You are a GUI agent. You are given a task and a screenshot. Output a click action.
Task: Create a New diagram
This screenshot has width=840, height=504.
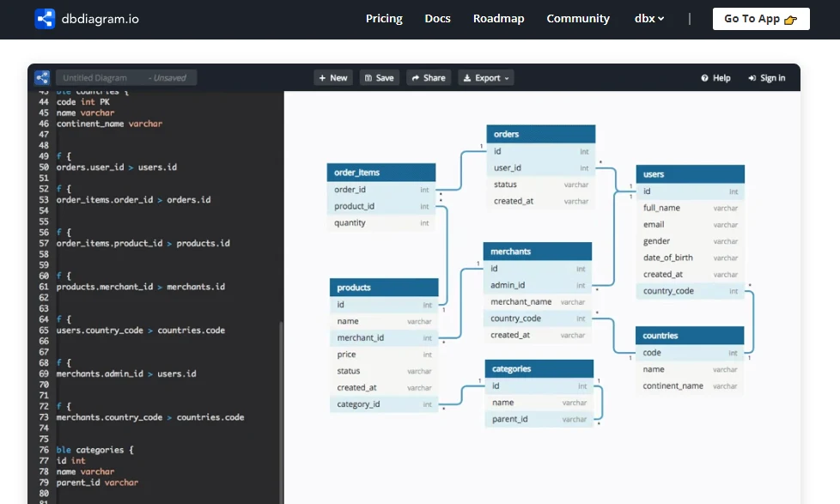[x=333, y=77]
